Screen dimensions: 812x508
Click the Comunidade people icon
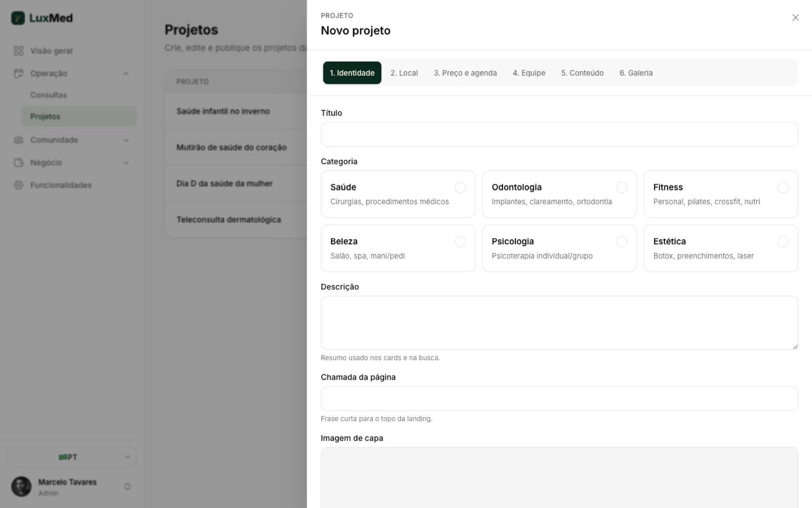coord(19,140)
